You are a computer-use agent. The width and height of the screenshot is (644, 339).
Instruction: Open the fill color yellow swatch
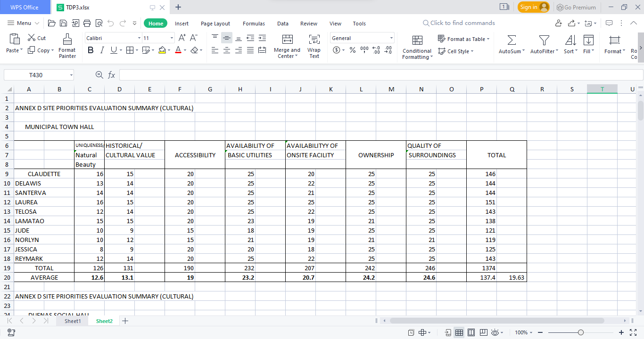click(x=162, y=50)
